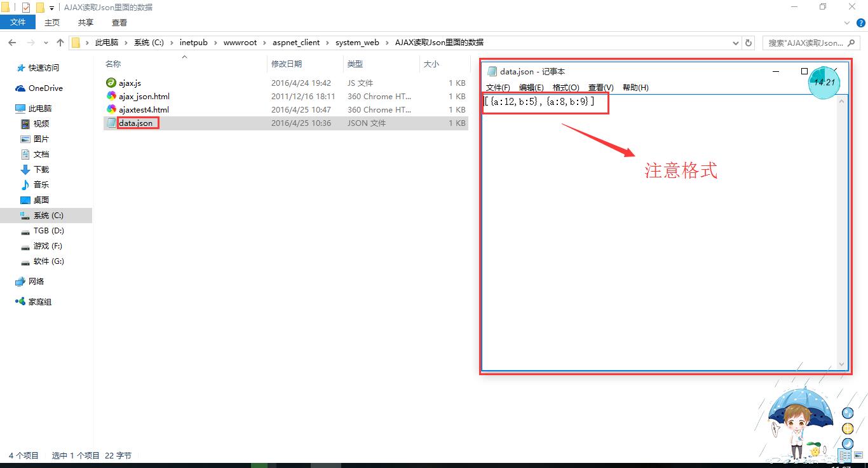868x468 pixels.
Task: Open the 格式(O) menu in Notepad
Action: point(566,88)
